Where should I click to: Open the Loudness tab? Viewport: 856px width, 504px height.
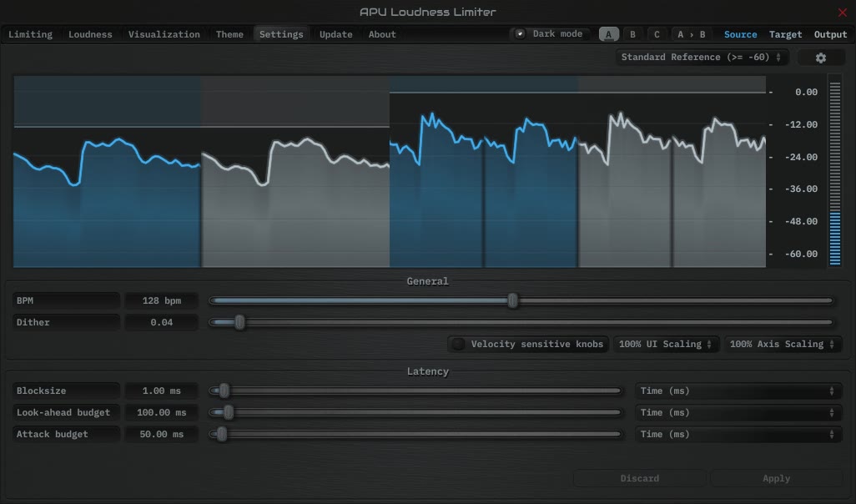[x=90, y=34]
